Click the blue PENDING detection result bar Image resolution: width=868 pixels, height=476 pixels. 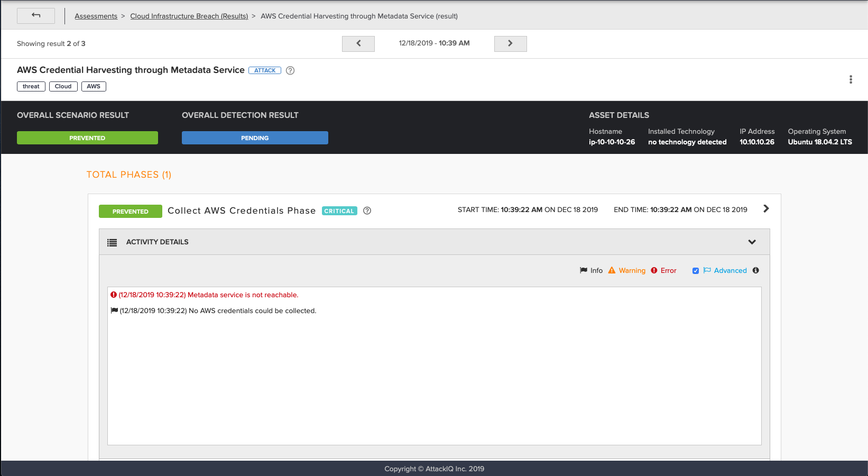tap(255, 138)
